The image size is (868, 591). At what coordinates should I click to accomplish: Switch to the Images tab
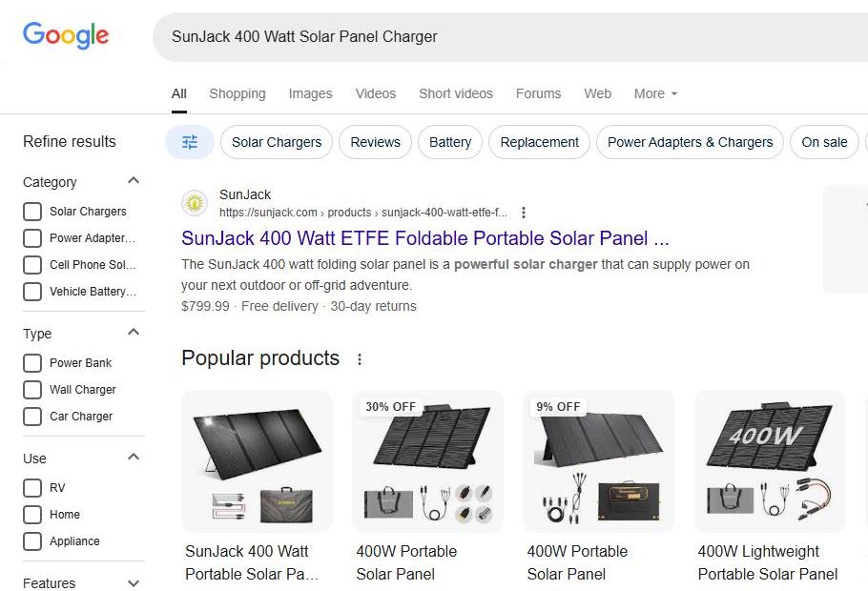point(310,93)
